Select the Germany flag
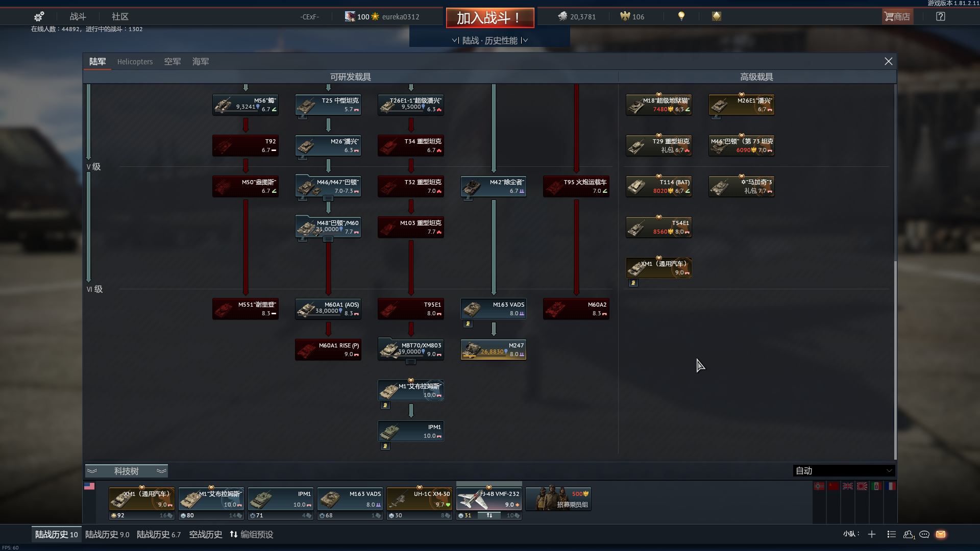Viewport: 980px width, 551px height. (x=819, y=486)
